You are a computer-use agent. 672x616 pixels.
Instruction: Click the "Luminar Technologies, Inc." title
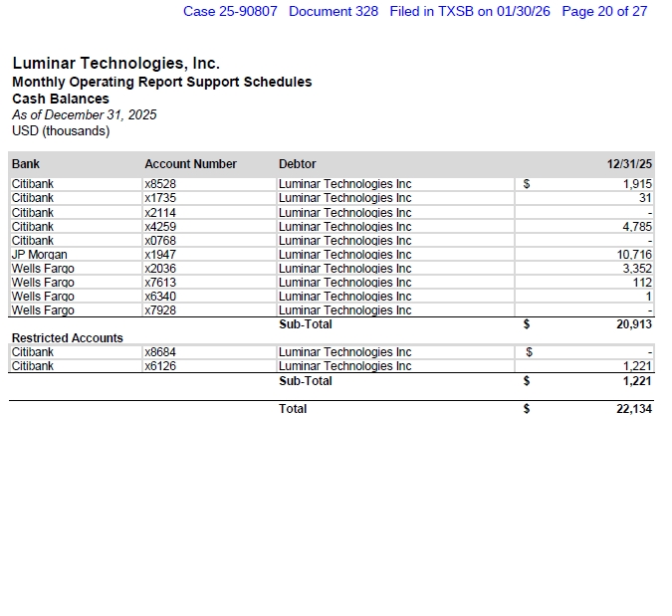click(x=115, y=64)
